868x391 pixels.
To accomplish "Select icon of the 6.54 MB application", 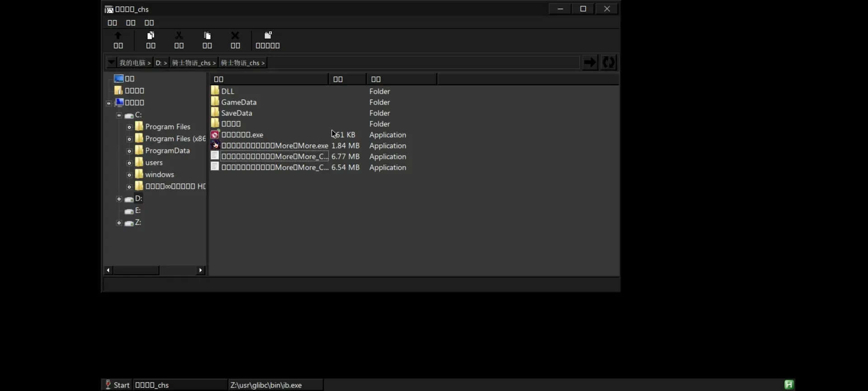I will click(215, 167).
